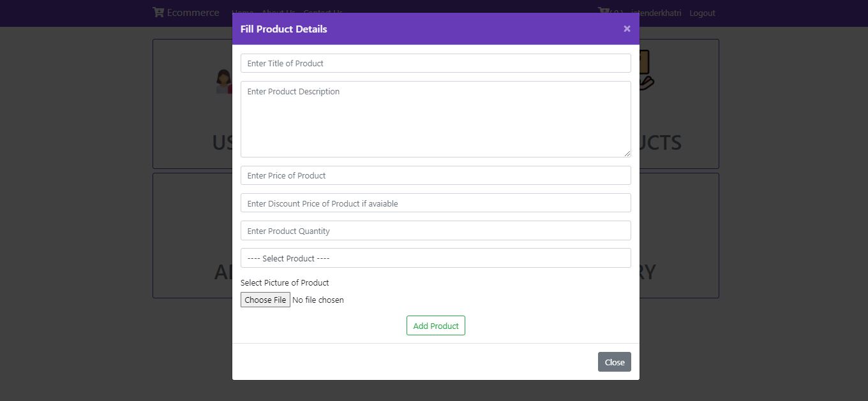The image size is (868, 401).
Task: Open the About Us page
Action: [277, 13]
